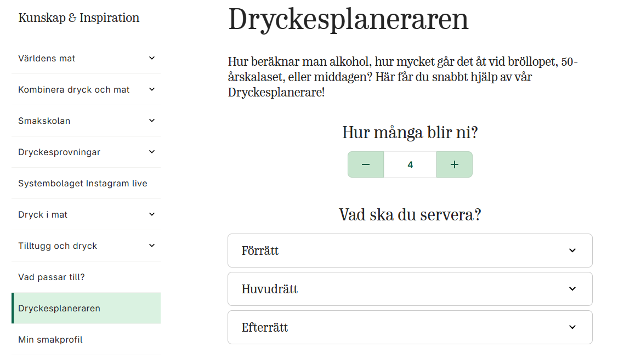The image size is (630, 364).
Task: Select Dryckesplaneraren in the sidebar
Action: coord(59,308)
